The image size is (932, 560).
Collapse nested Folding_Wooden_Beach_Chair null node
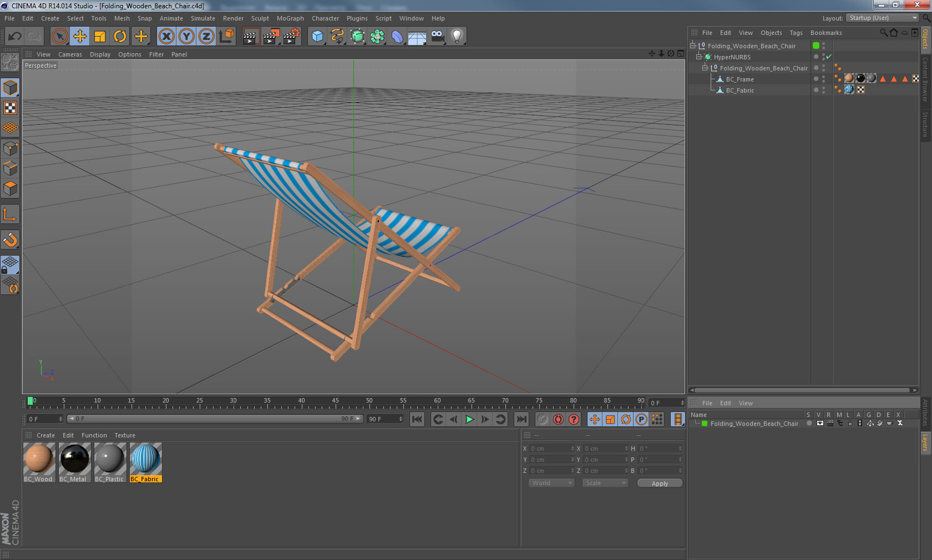[705, 68]
